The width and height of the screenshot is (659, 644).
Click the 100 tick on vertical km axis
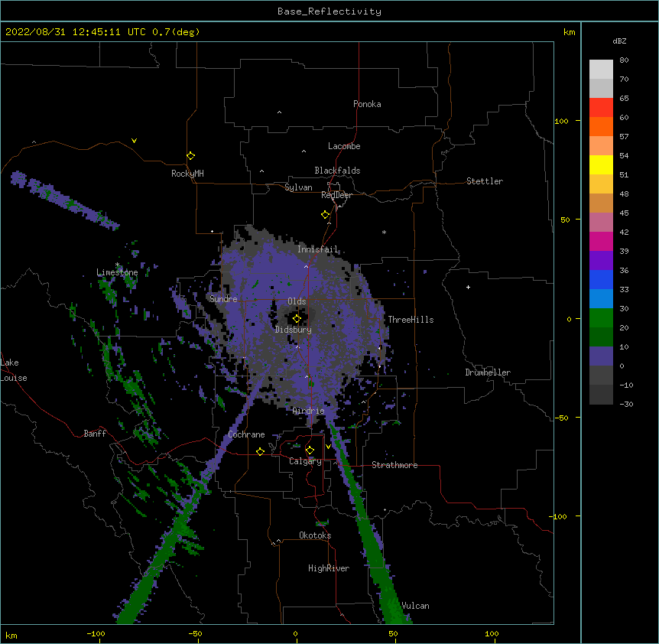tap(561, 121)
